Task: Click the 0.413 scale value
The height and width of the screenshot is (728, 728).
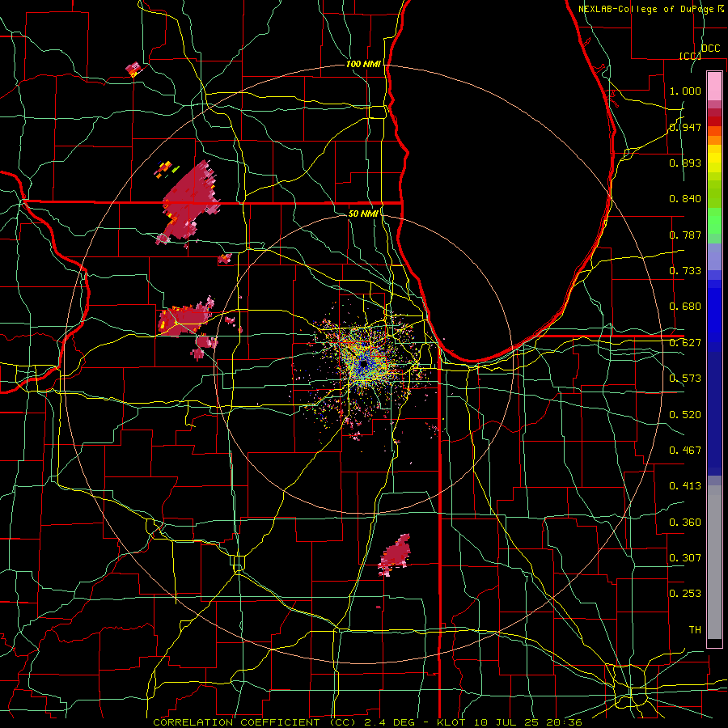Action: [685, 486]
